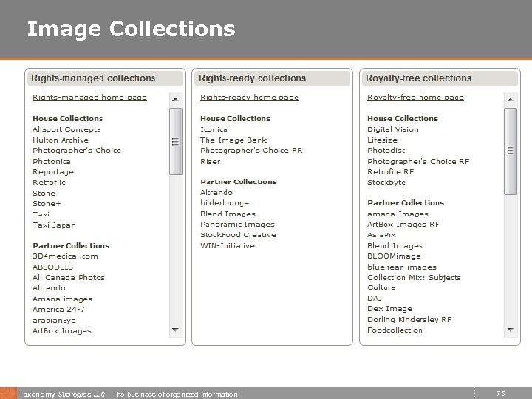The width and height of the screenshot is (532, 399).
Task: Open Collection Mix: Subjects
Action: coord(415,278)
